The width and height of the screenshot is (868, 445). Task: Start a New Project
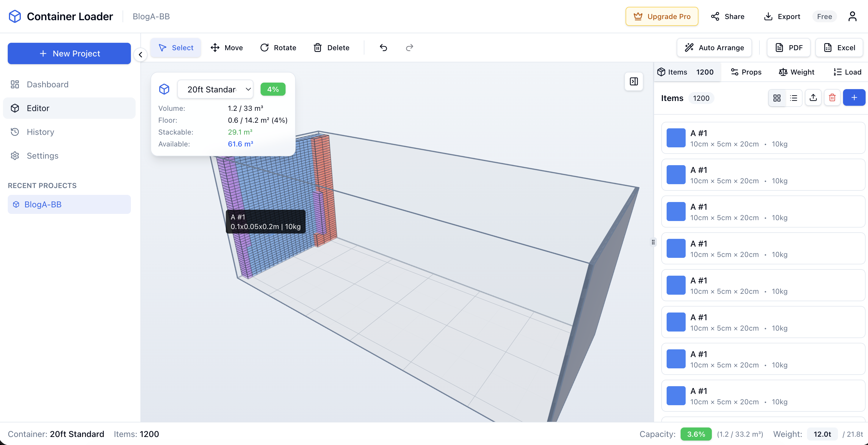[x=69, y=53]
